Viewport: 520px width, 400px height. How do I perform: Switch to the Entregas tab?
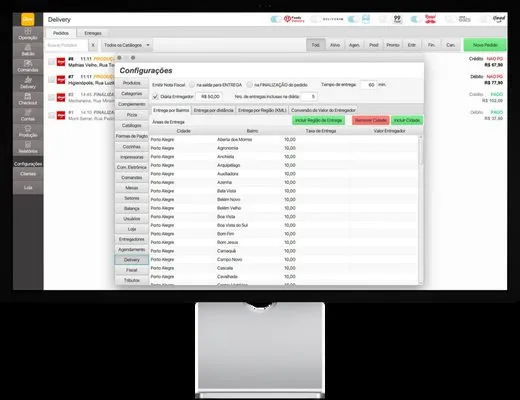pos(93,33)
